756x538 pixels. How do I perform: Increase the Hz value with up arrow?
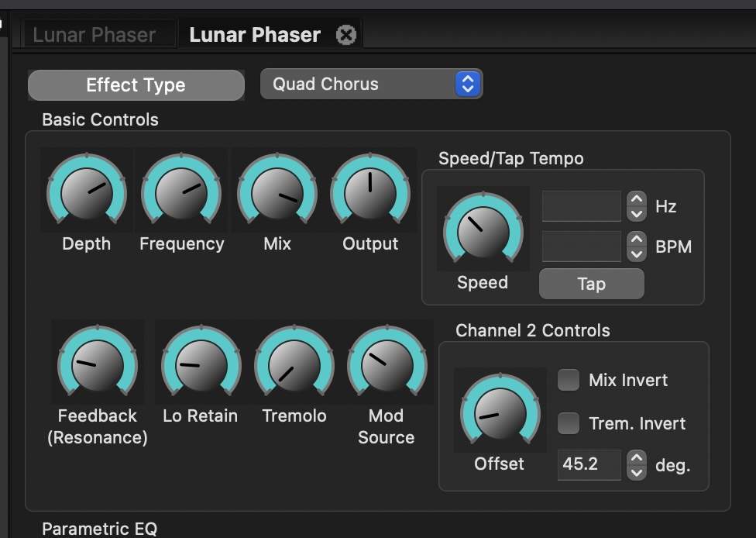637,198
